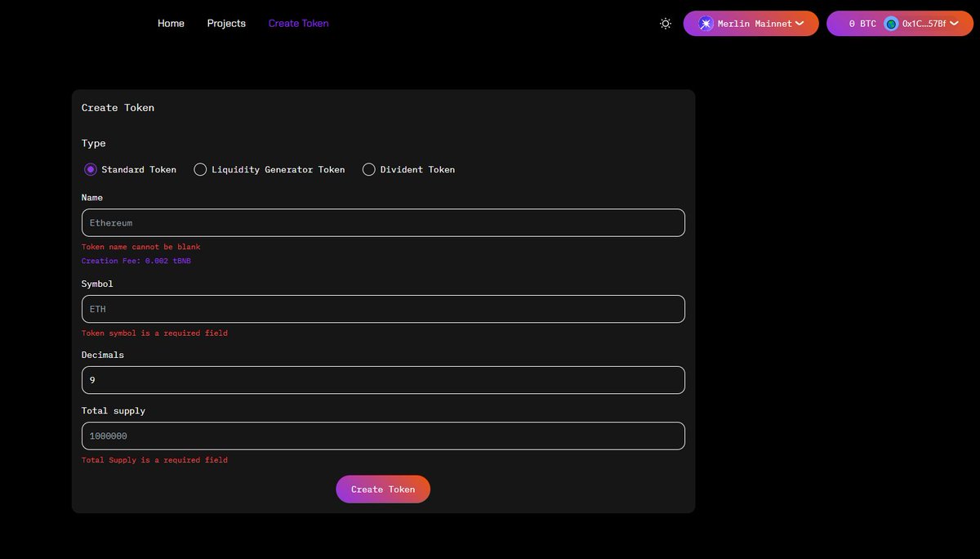Click the 'Decimals' field label
The width and height of the screenshot is (980, 559).
point(103,355)
